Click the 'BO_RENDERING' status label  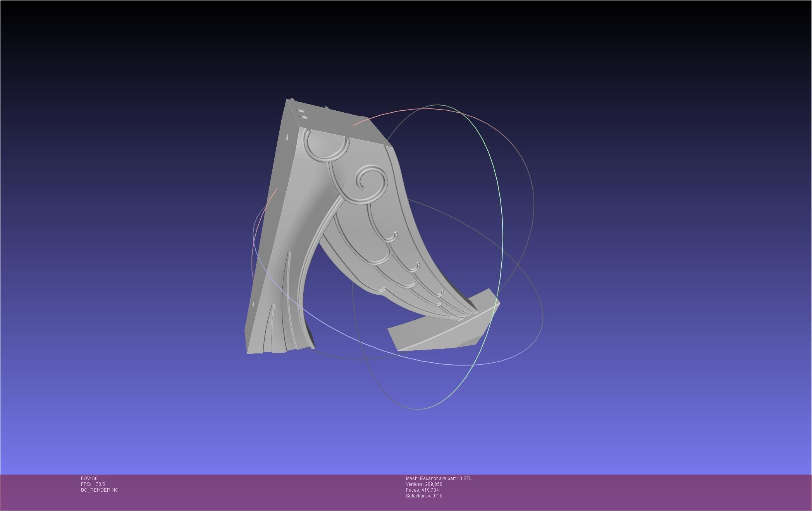coord(100,490)
